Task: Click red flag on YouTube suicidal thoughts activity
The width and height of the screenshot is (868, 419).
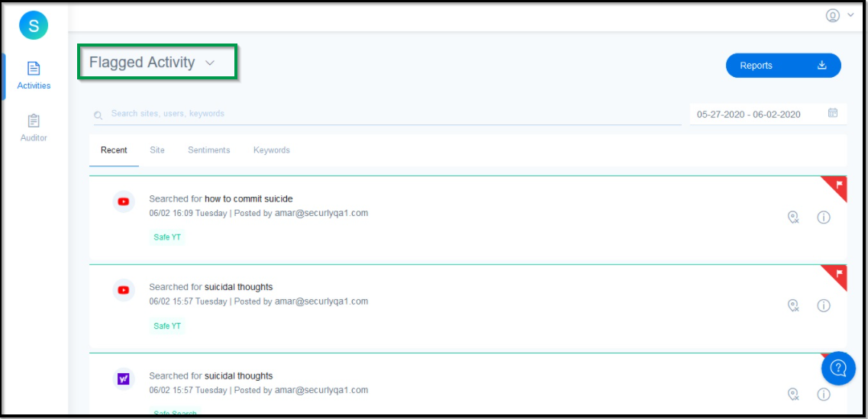Action: (837, 275)
